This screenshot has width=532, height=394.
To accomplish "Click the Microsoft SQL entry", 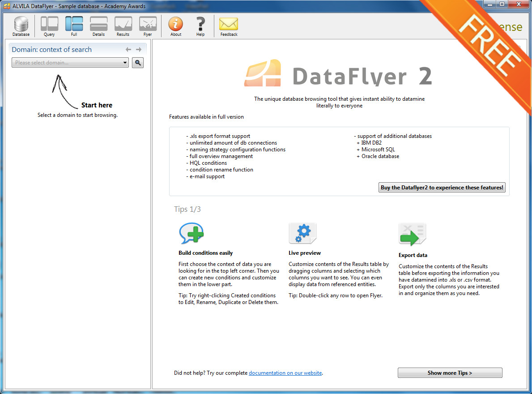I will 376,150.
